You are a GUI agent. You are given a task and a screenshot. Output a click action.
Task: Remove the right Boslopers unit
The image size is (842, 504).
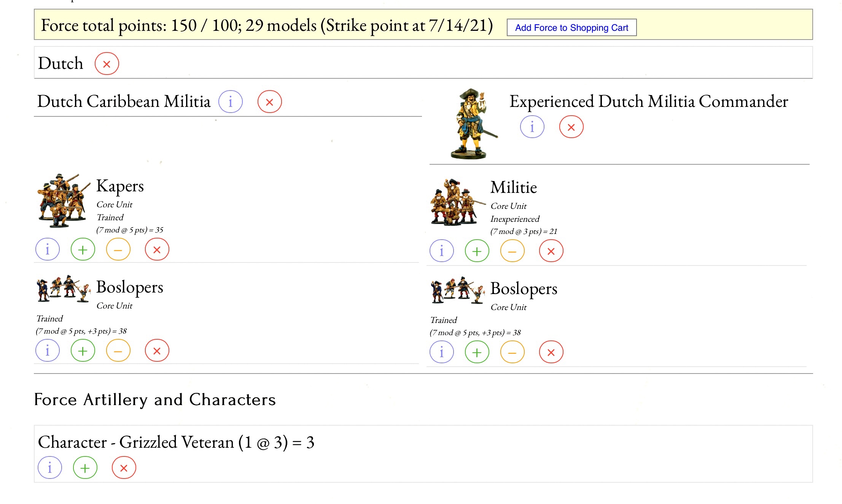[551, 352]
